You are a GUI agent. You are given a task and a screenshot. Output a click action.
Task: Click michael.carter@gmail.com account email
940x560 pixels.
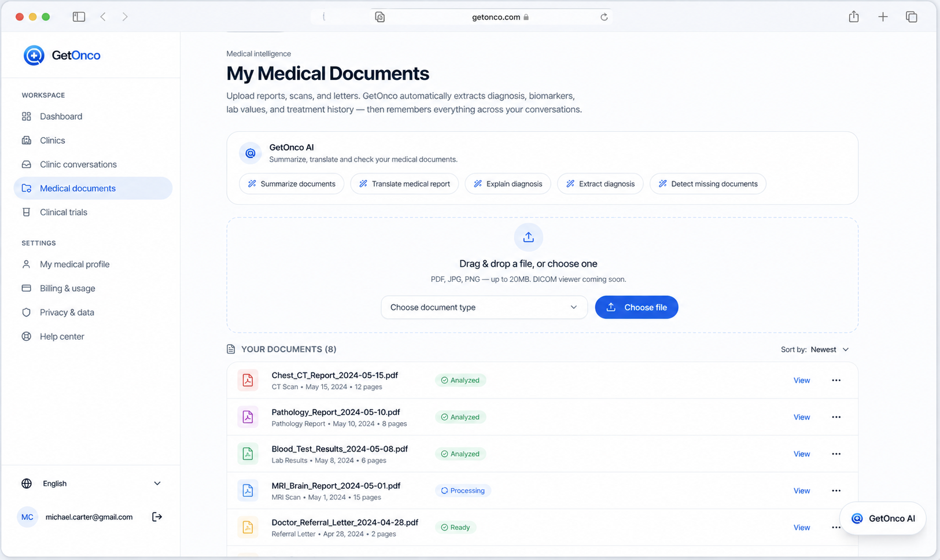click(89, 517)
